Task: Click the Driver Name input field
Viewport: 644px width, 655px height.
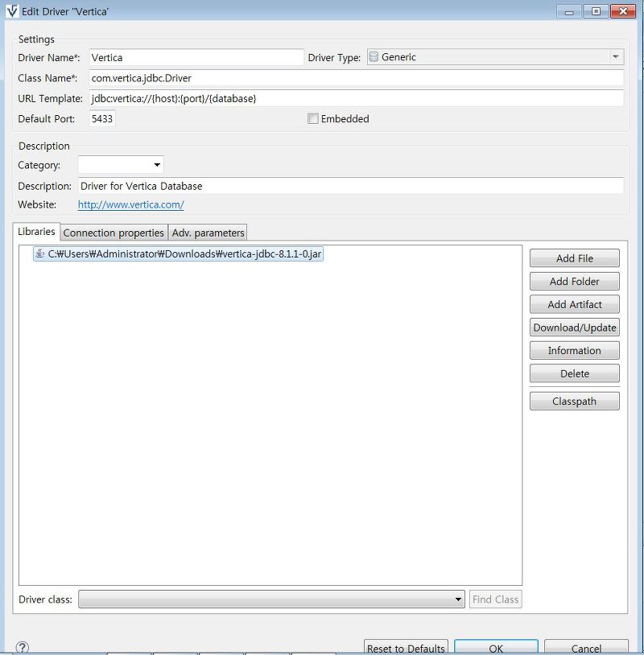Action: pyautogui.click(x=196, y=57)
